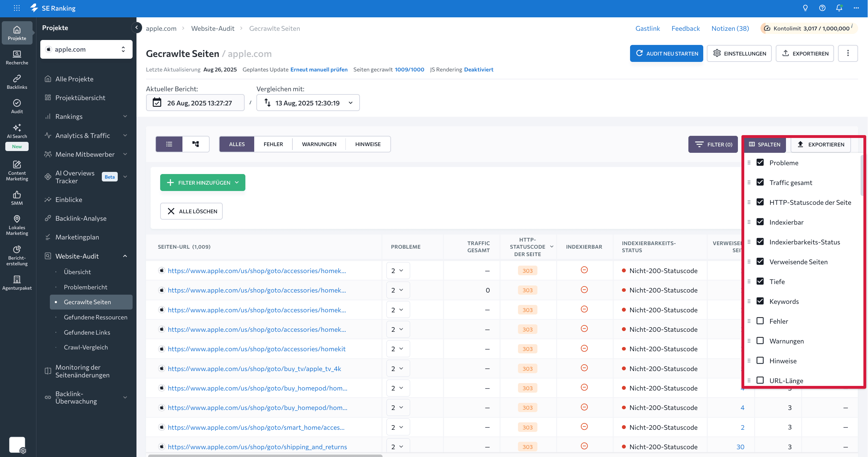Open Content Marketing in the left rail

(17, 171)
